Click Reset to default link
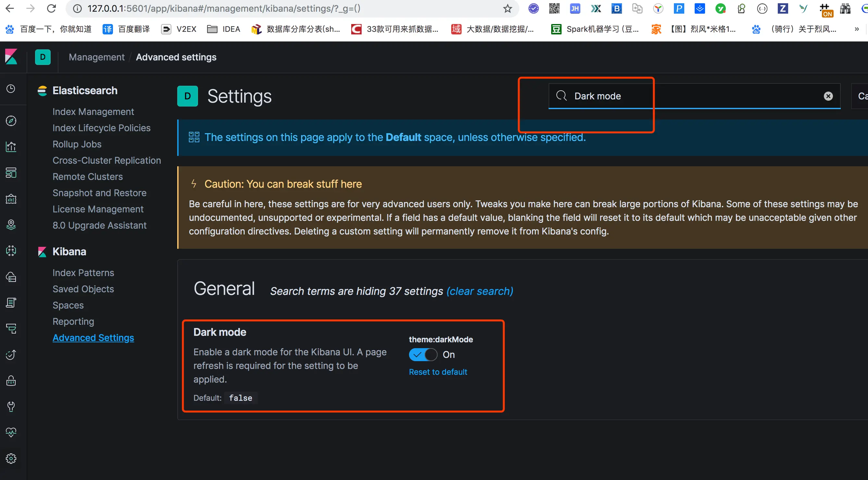The height and width of the screenshot is (480, 868). pyautogui.click(x=438, y=372)
